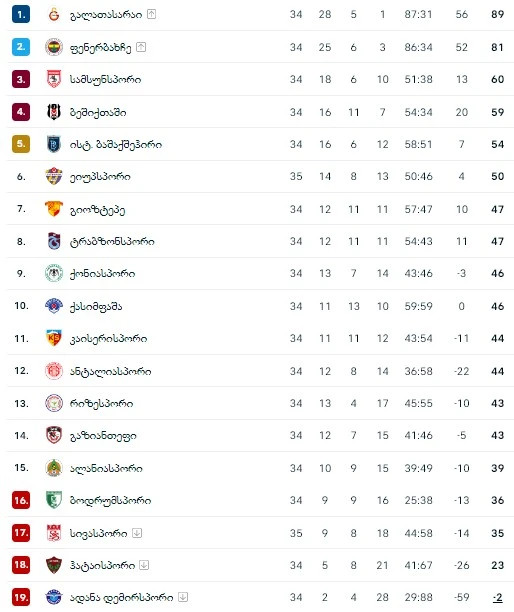Click the down-arrow icon next to Hatayspor

(x=144, y=565)
